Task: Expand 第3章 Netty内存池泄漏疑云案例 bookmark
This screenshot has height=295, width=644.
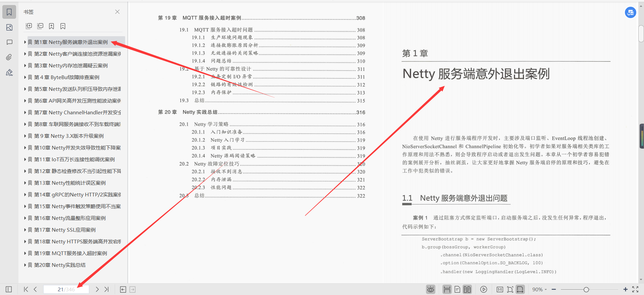Action: 25,66
